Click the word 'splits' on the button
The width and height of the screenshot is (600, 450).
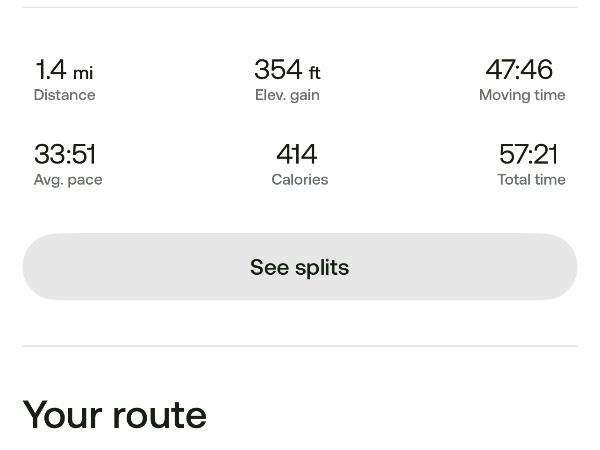pos(322,268)
